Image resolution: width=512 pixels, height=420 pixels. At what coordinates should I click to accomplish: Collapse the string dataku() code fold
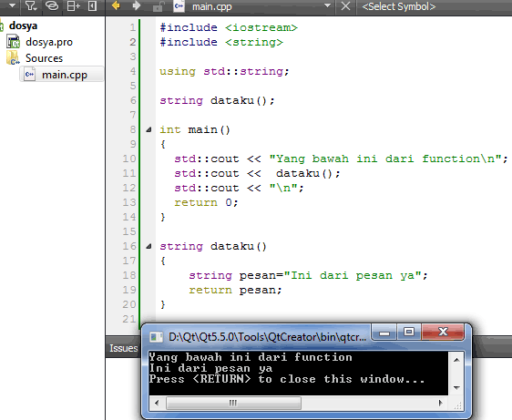(148, 247)
